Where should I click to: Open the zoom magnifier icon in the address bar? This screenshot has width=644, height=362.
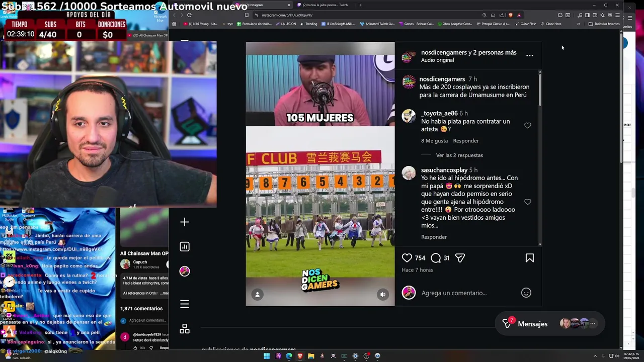point(484,15)
